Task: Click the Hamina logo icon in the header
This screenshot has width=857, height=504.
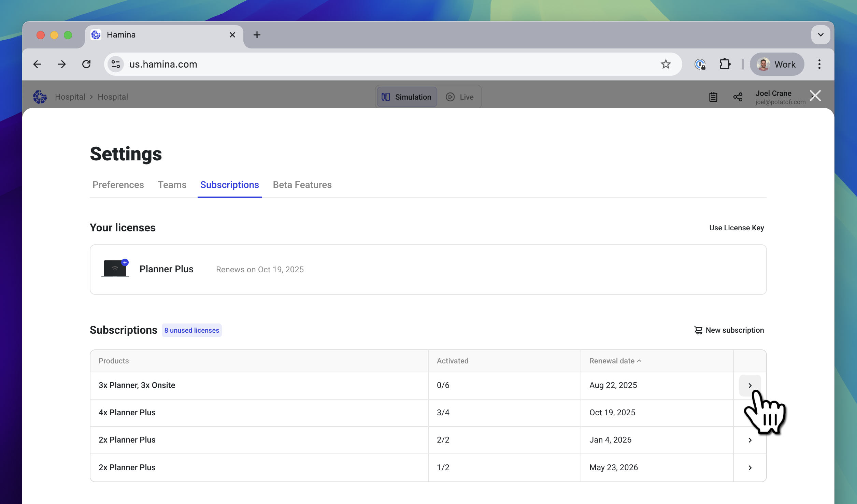Action: pyautogui.click(x=40, y=97)
